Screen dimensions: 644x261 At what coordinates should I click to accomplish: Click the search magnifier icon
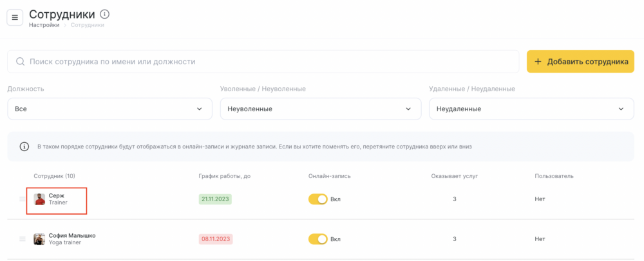[20, 62]
